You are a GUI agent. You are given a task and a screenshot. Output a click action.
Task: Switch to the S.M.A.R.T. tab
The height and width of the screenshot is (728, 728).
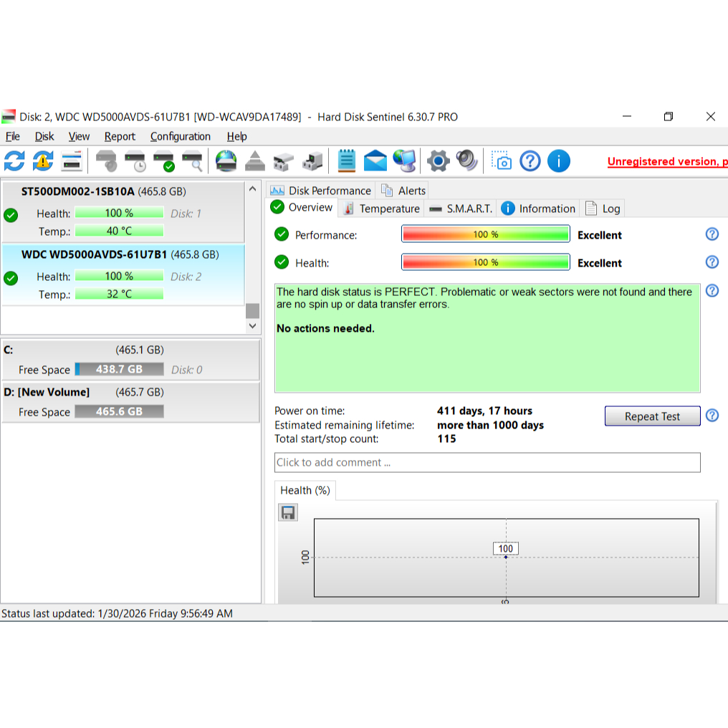pyautogui.click(x=461, y=209)
